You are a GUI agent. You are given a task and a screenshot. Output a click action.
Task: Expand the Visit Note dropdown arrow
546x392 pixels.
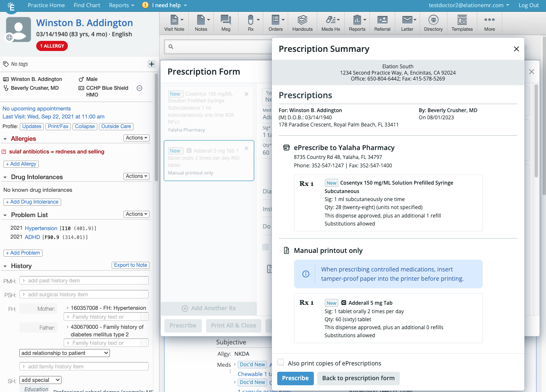182,20
